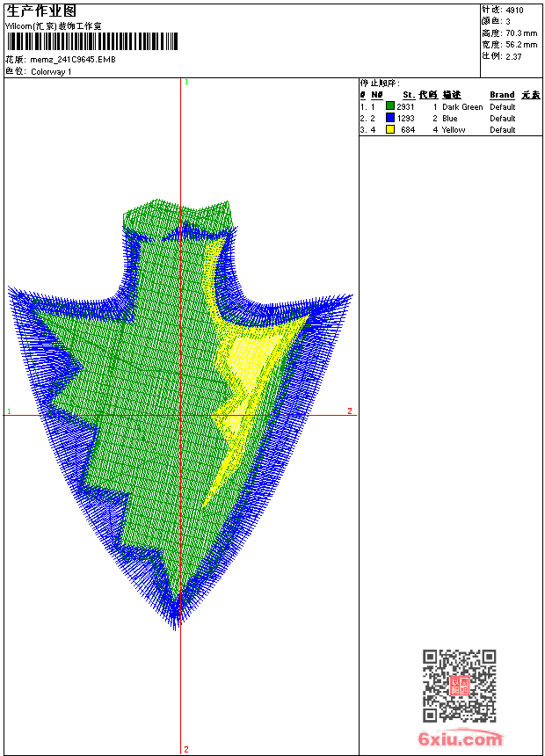Click the St. column header
The image size is (545, 756).
(x=408, y=95)
